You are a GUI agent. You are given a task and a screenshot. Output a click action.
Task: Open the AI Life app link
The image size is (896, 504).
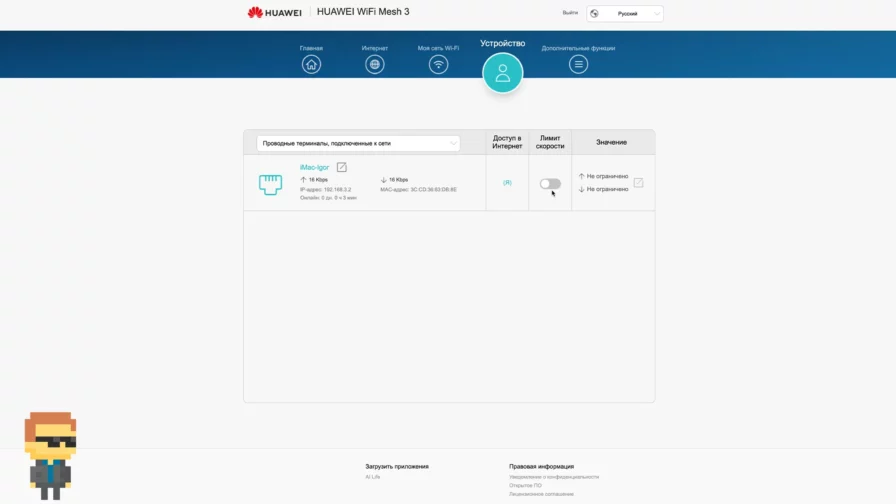373,477
